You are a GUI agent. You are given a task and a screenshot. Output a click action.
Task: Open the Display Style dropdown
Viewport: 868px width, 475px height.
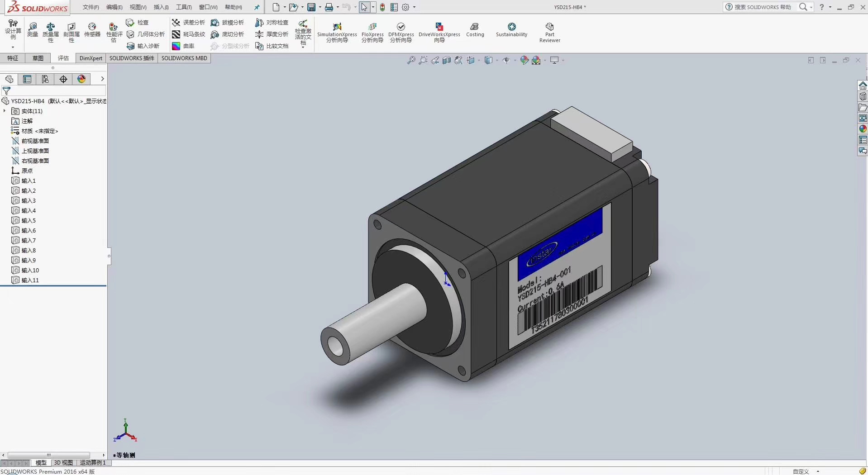coord(497,60)
